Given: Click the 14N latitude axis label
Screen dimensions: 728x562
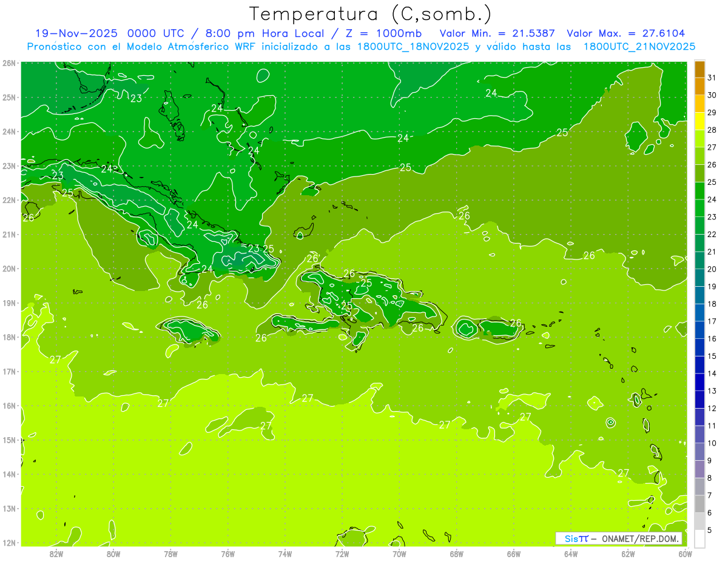Looking at the screenshot, I should point(8,474).
